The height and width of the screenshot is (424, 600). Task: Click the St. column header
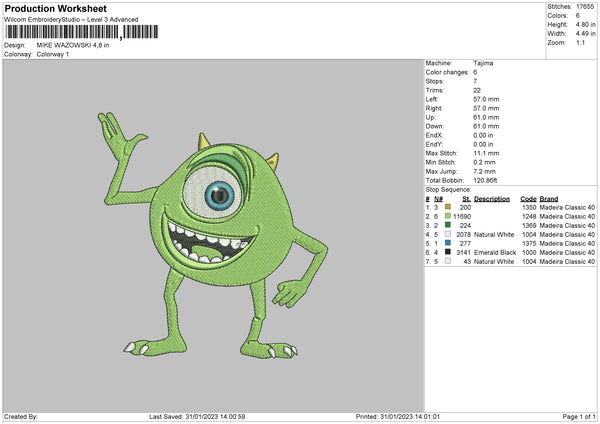(466, 199)
